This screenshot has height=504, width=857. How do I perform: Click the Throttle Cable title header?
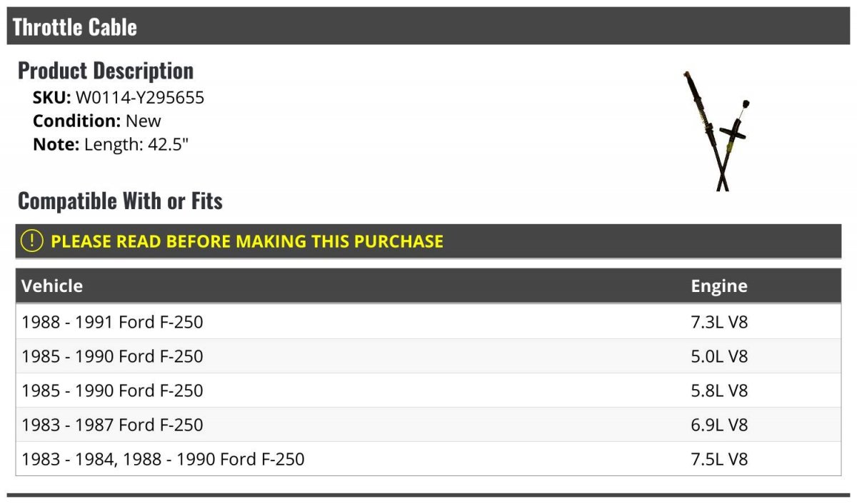point(75,27)
